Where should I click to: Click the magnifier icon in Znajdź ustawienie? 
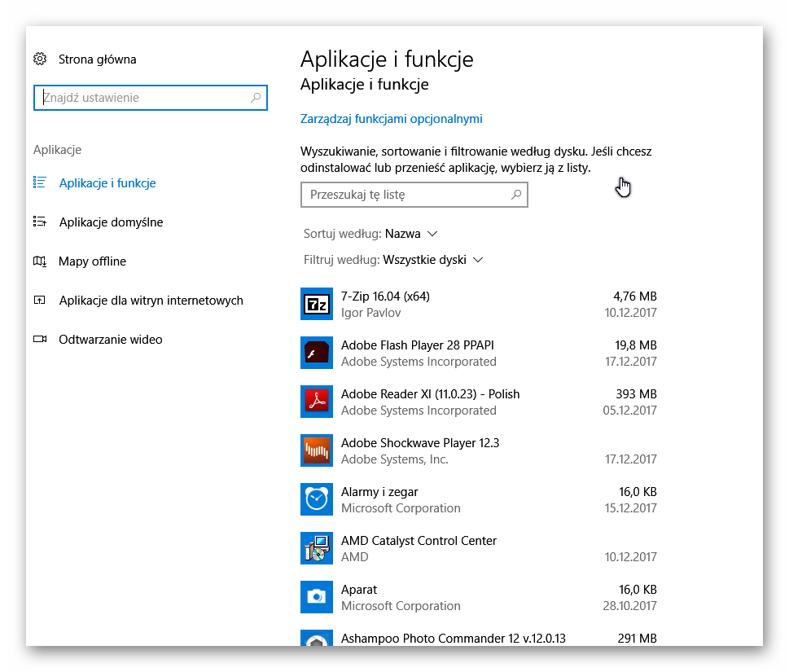(256, 97)
